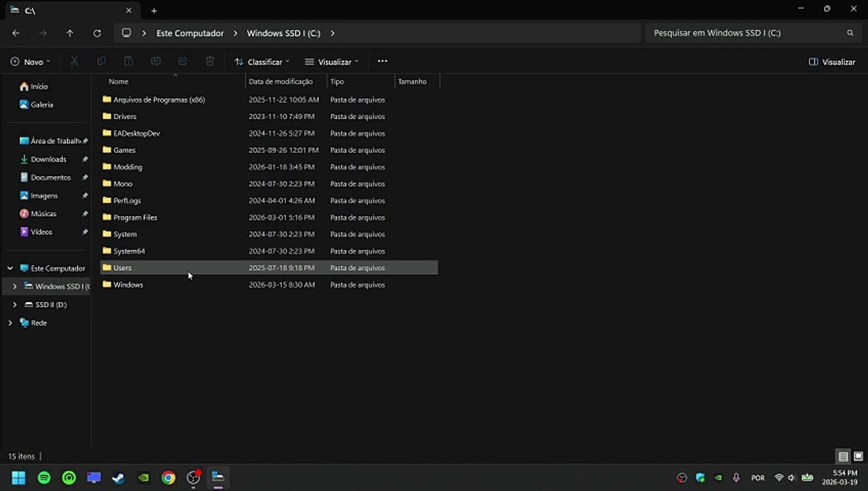Viewport: 868px width, 491px height.
Task: Select Downloads in the sidebar
Action: point(48,159)
